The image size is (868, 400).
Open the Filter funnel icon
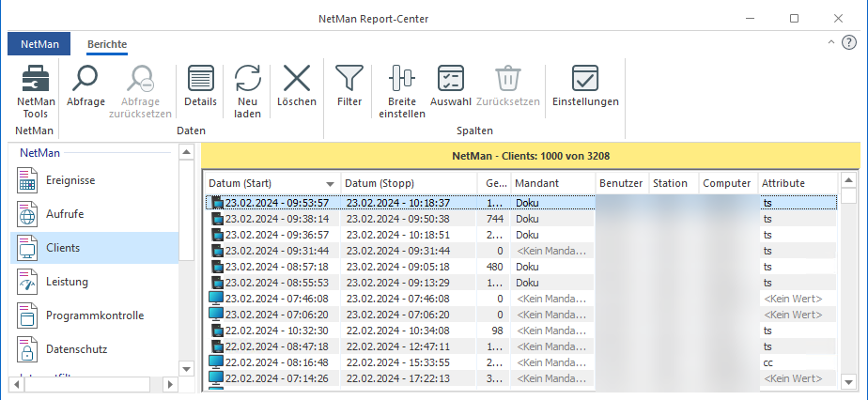(349, 78)
